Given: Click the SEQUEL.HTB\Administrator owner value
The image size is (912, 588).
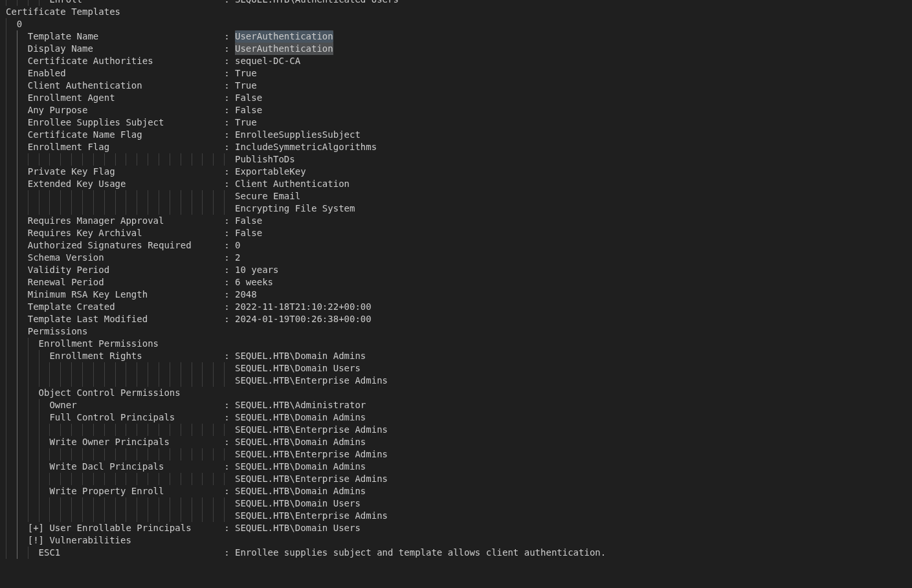Looking at the screenshot, I should [300, 405].
